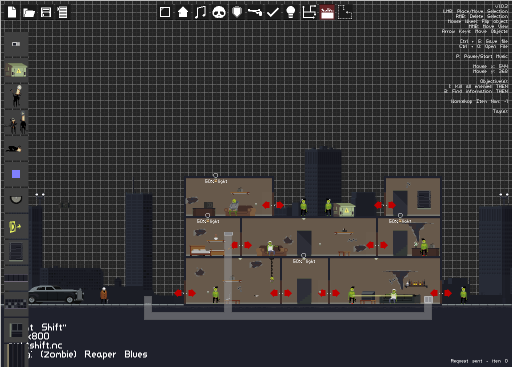Viewport: 512px width, 367px height.
Task: Select zombie sitting on top-floor couch
Action: tap(234, 207)
